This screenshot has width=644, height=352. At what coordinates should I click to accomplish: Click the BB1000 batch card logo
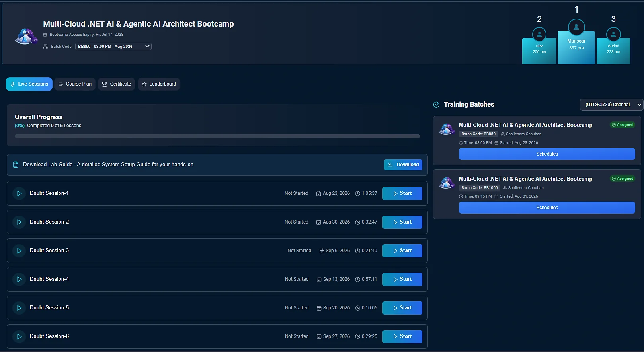click(x=447, y=183)
